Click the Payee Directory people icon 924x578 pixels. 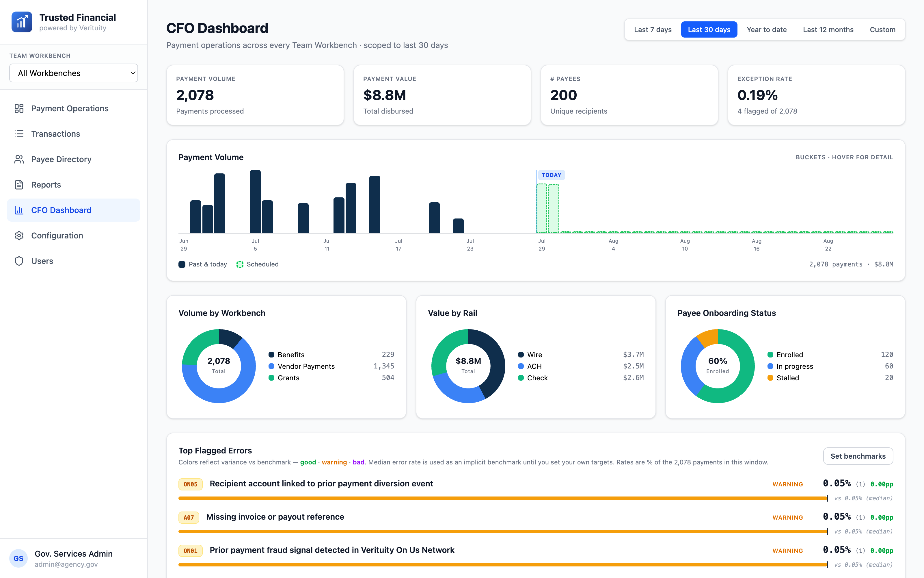(x=19, y=160)
